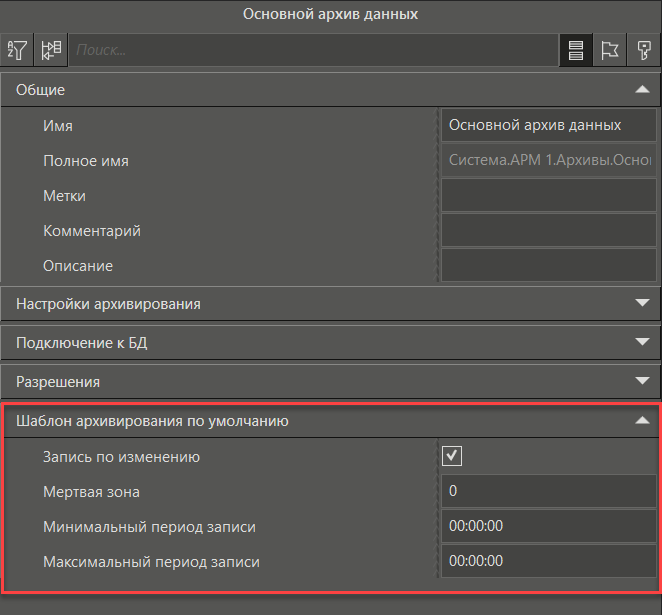
Task: Select the list view properties icon
Action: click(574, 49)
